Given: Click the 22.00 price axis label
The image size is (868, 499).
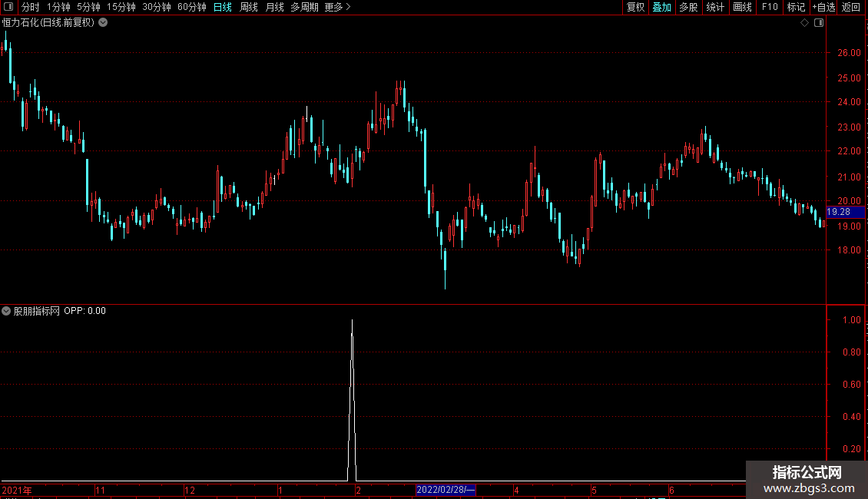Looking at the screenshot, I should point(849,151).
